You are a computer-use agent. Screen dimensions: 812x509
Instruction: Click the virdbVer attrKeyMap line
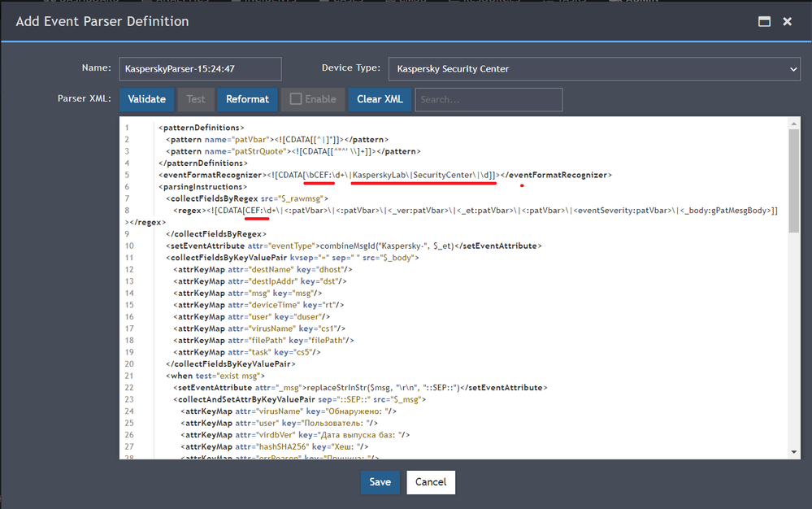pos(295,435)
